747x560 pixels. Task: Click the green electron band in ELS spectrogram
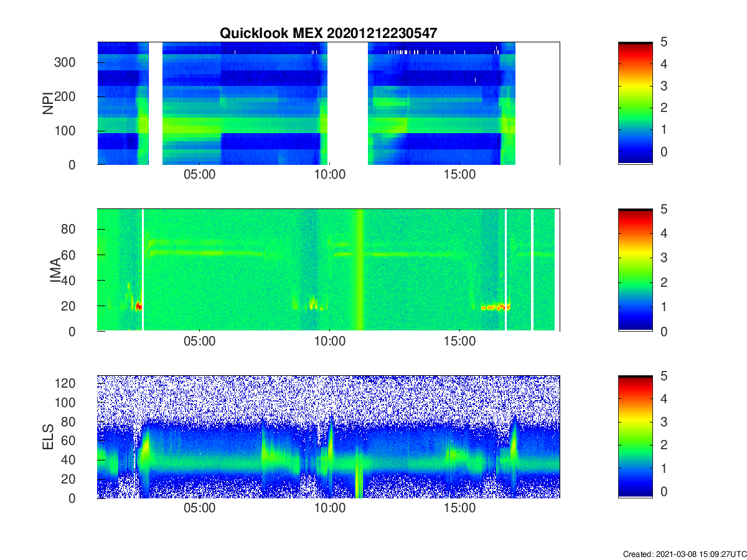(328, 464)
